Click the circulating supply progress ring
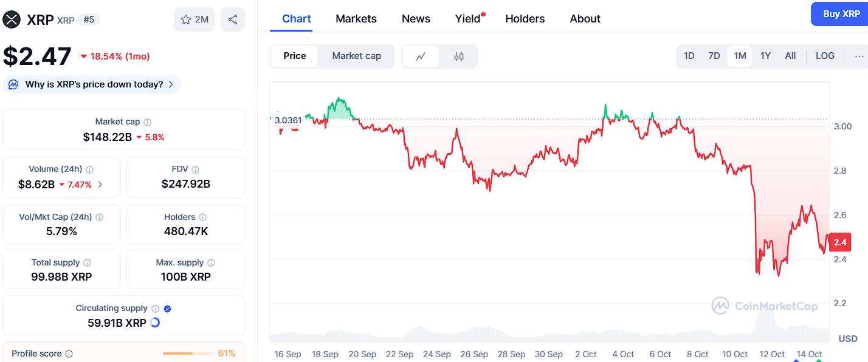 (155, 323)
